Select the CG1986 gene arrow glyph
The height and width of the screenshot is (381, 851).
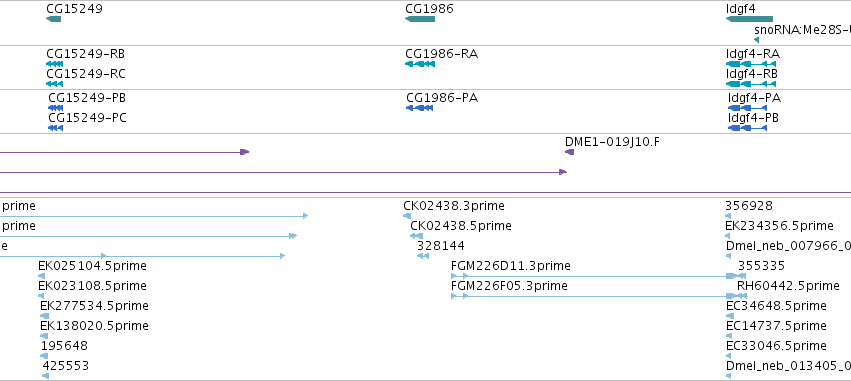pos(420,19)
